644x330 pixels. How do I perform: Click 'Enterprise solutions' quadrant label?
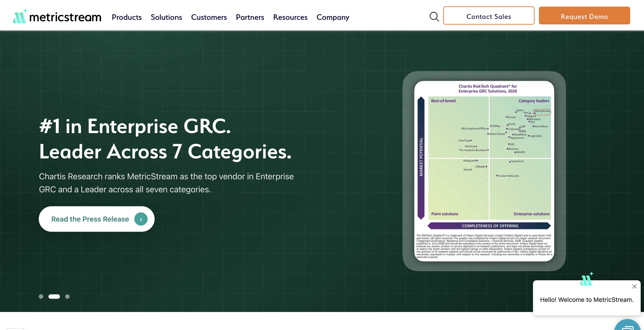pyautogui.click(x=531, y=214)
